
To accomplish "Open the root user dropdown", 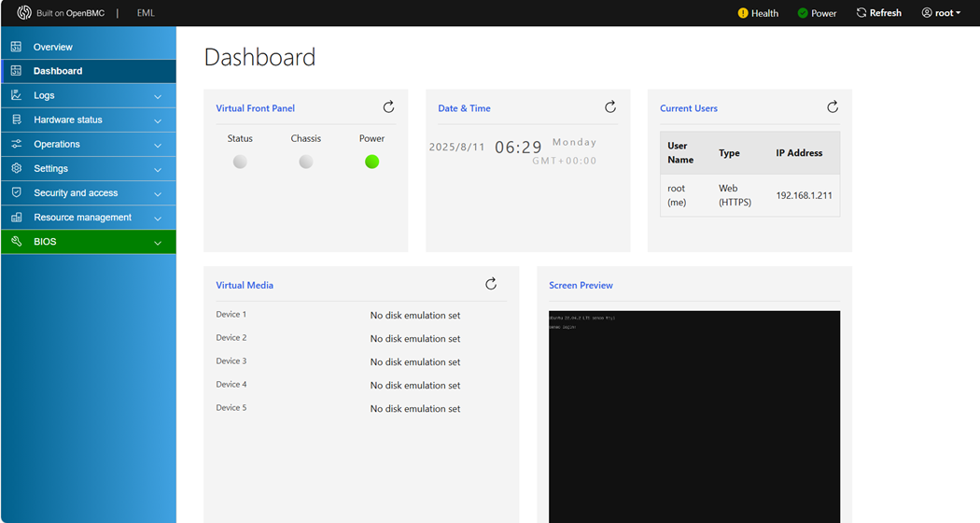I will [941, 13].
